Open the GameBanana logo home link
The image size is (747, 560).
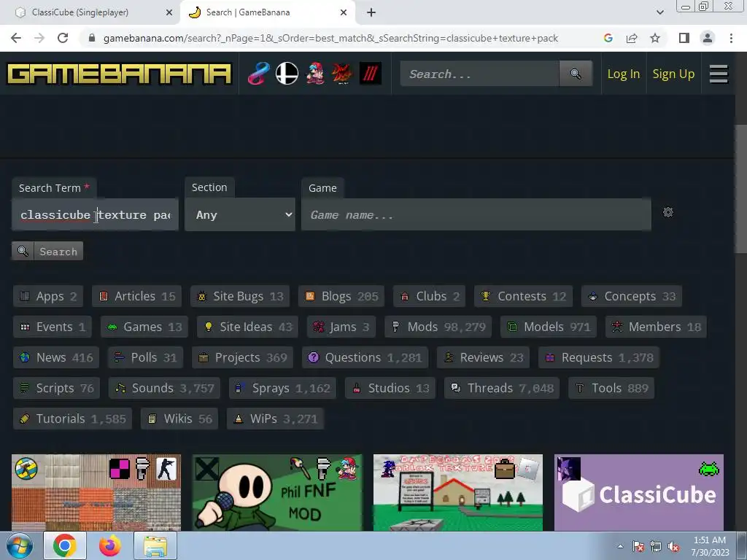[119, 74]
